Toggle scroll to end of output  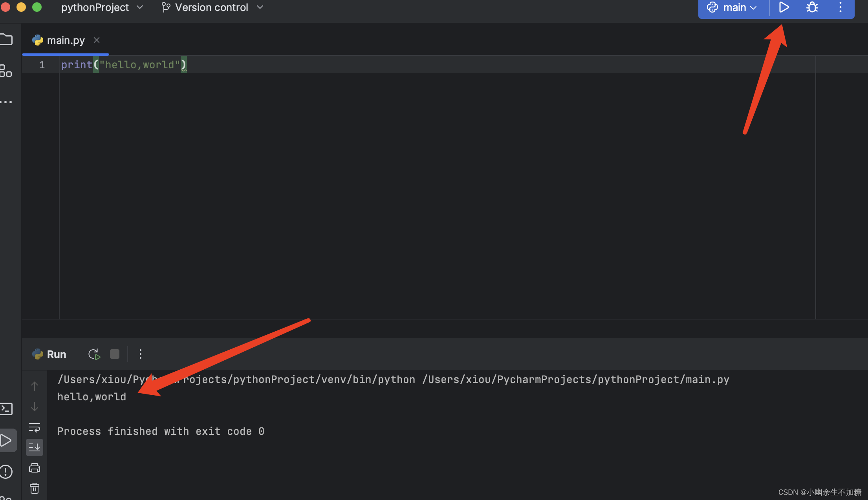click(x=35, y=447)
